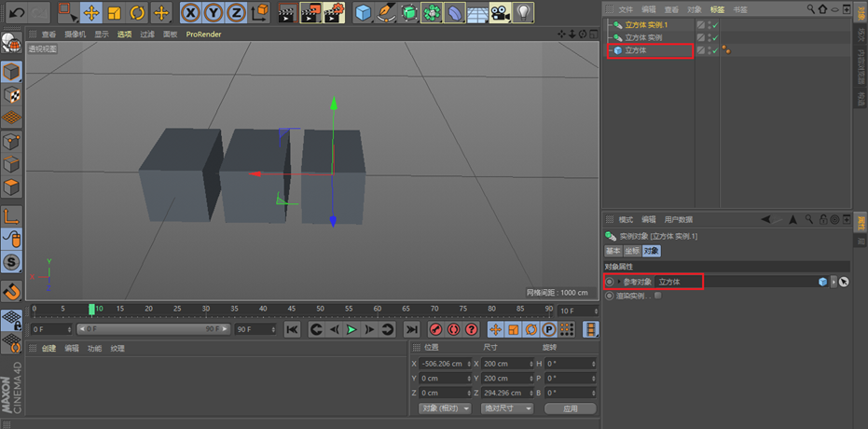The width and height of the screenshot is (868, 429).
Task: Add a Light object
Action: (523, 12)
